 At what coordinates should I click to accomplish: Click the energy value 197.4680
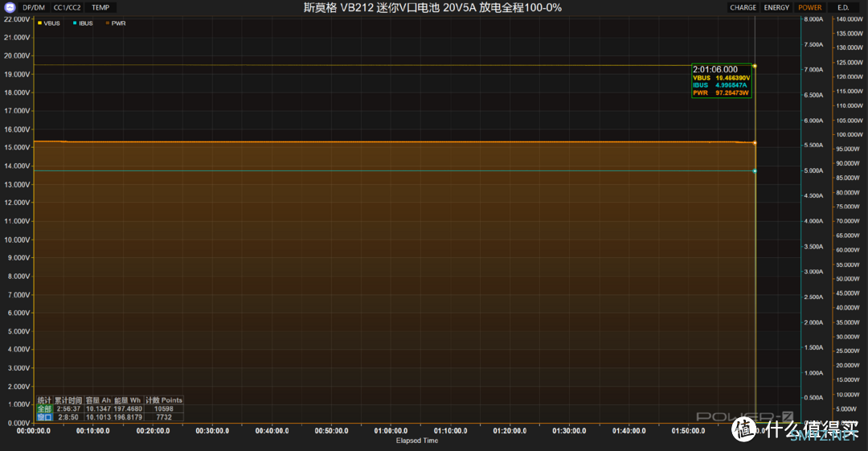click(128, 409)
